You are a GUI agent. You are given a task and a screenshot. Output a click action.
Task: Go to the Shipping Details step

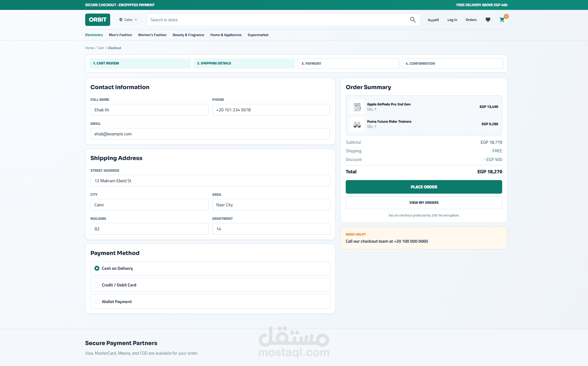coord(244,64)
